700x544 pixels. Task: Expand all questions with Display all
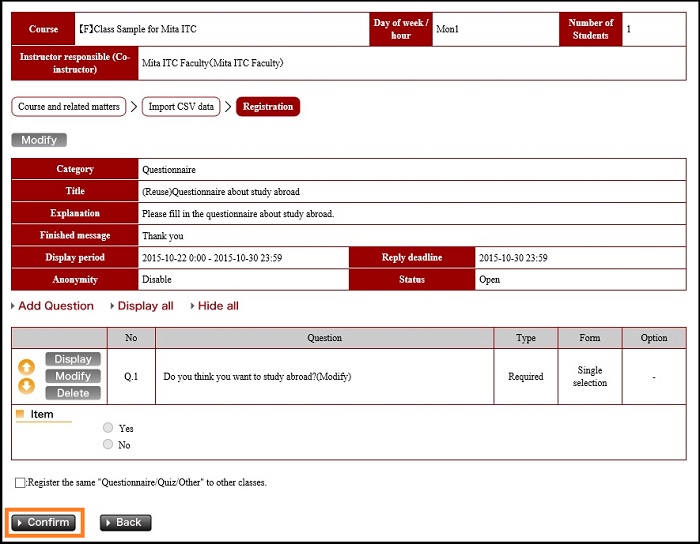(145, 306)
